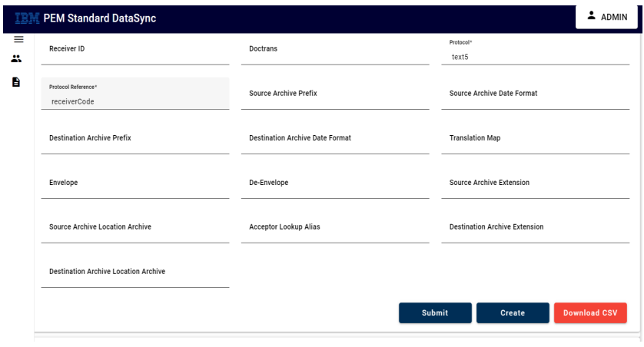Focus the De-Envelope input field
This screenshot has width=644, height=347.
pyautogui.click(x=335, y=183)
